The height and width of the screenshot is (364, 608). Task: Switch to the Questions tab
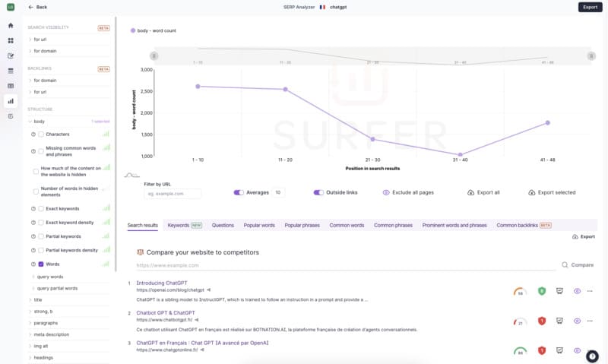coord(223,225)
